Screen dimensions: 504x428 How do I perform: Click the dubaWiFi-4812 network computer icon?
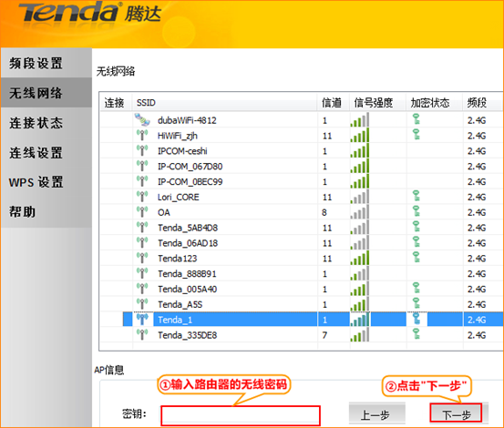[142, 120]
